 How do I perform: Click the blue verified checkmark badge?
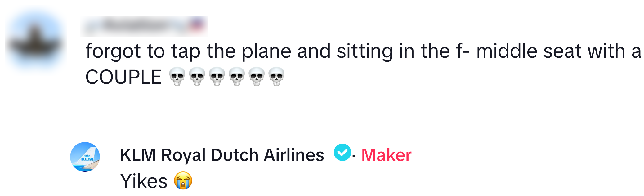coord(342,153)
